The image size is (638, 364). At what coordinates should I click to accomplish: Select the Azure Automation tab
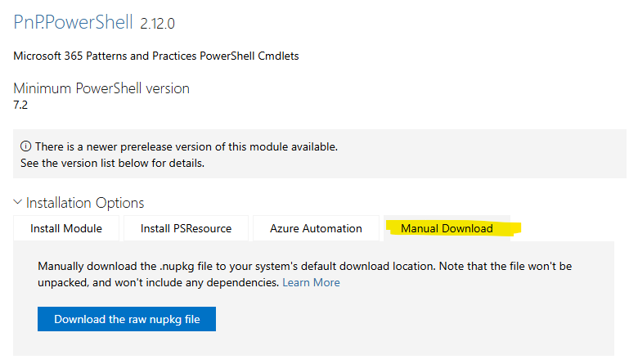click(316, 228)
